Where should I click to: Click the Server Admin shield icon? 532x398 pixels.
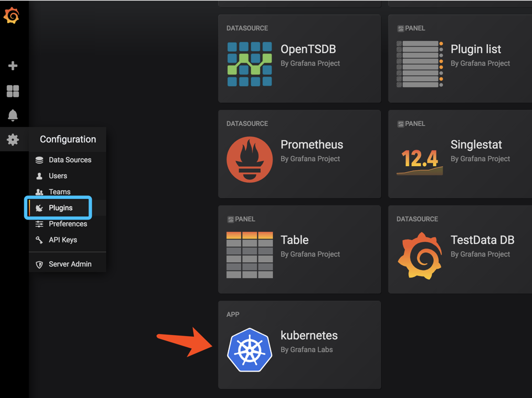coord(39,264)
